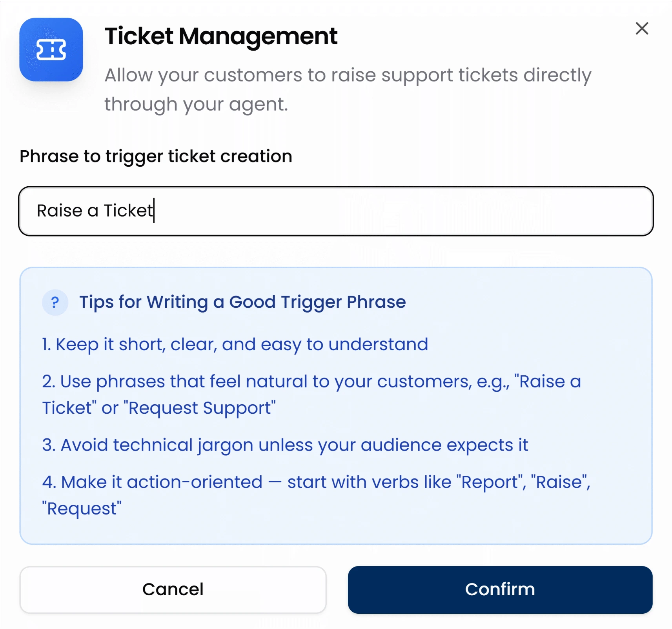This screenshot has width=672, height=629.
Task: Click the Confirm button
Action: pos(500,589)
